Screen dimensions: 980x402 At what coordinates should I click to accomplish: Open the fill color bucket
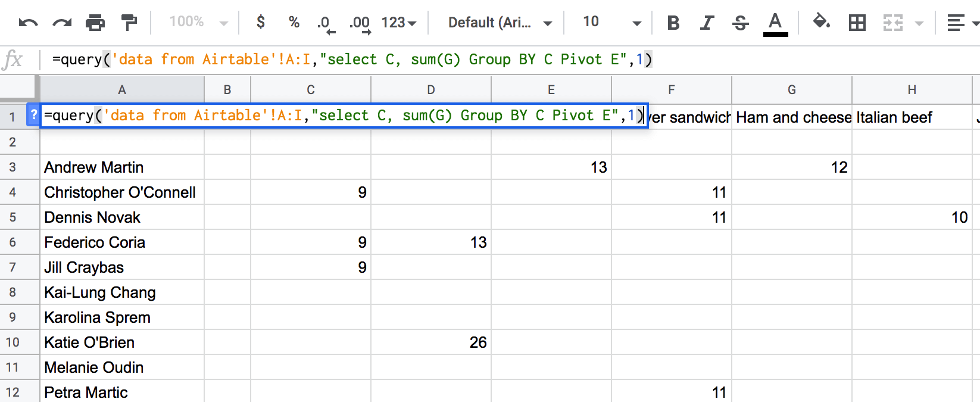tap(822, 22)
